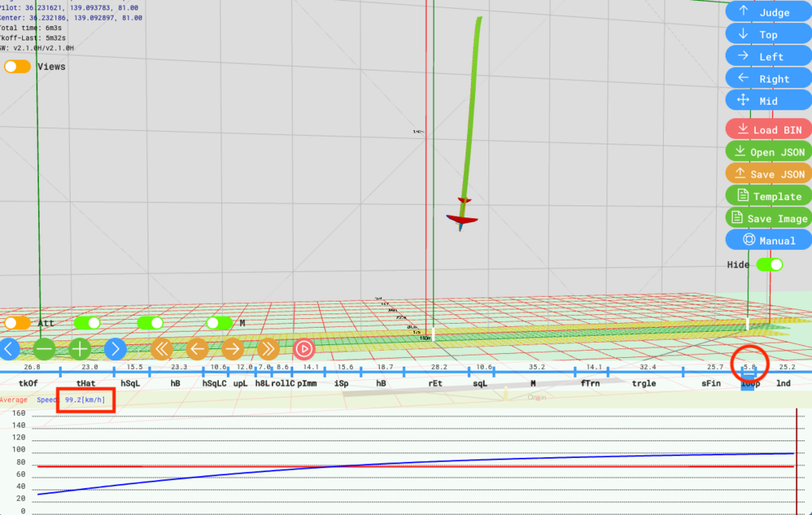Click orange double-right fast-forward button

coord(268,348)
